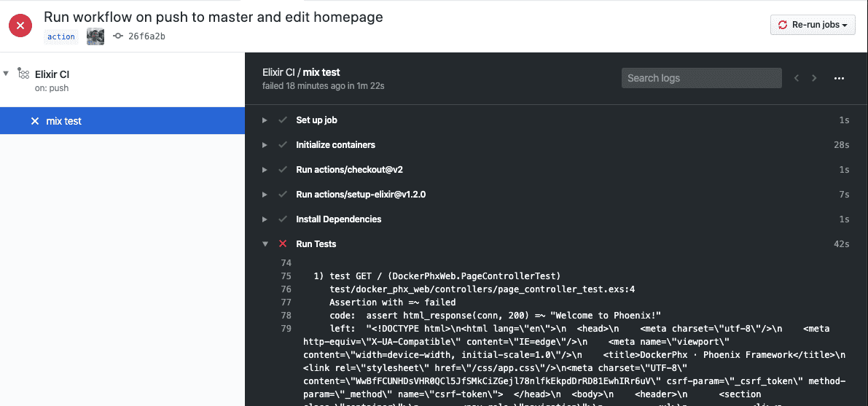Click the 'Elixir CI / mix test' log header
868x406 pixels.
(301, 72)
